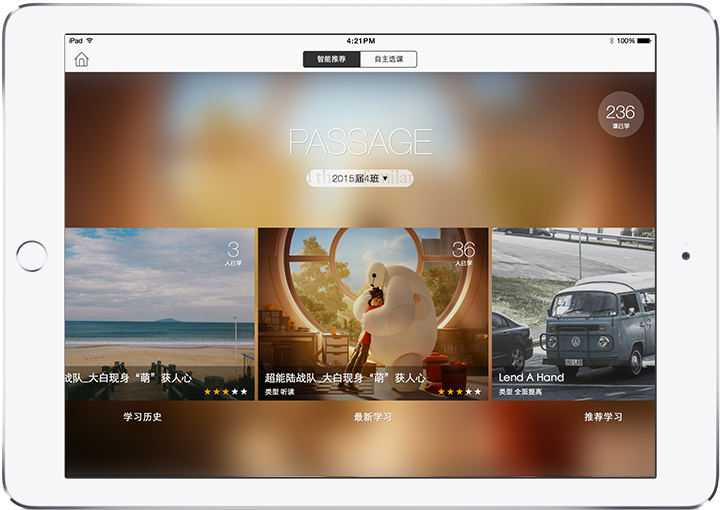
Task: Click the 类型 听读 label
Action: (x=280, y=392)
